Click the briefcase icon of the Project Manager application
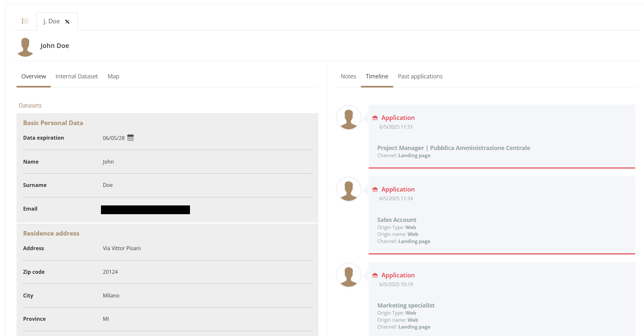This screenshot has height=336, width=644. coord(375,118)
